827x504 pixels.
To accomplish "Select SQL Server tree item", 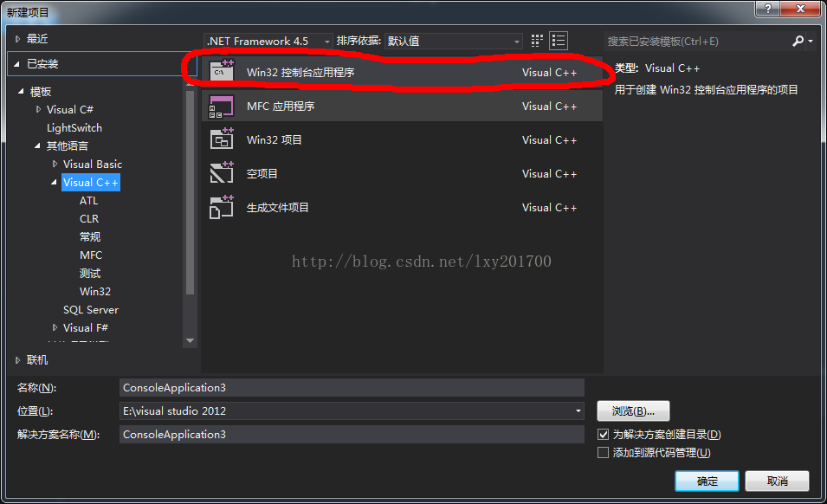I will pyautogui.click(x=91, y=309).
